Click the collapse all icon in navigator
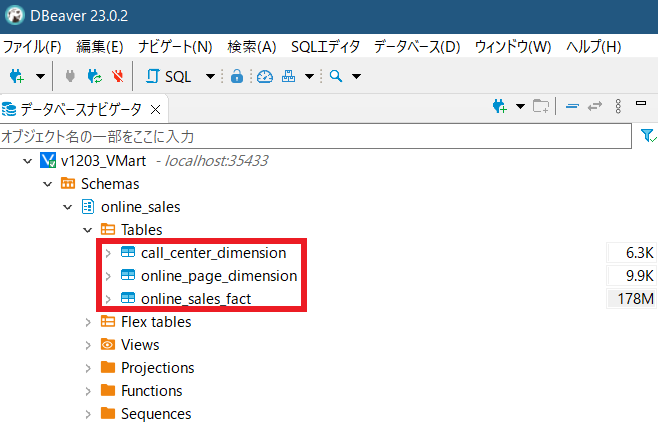The image size is (658, 425). (x=572, y=107)
